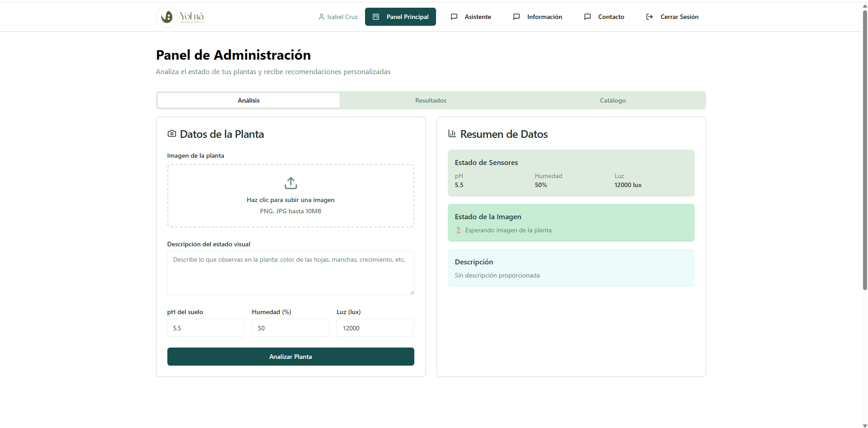Viewport: 868px width, 428px height.
Task: Open the Panel Principal page
Action: 400,17
